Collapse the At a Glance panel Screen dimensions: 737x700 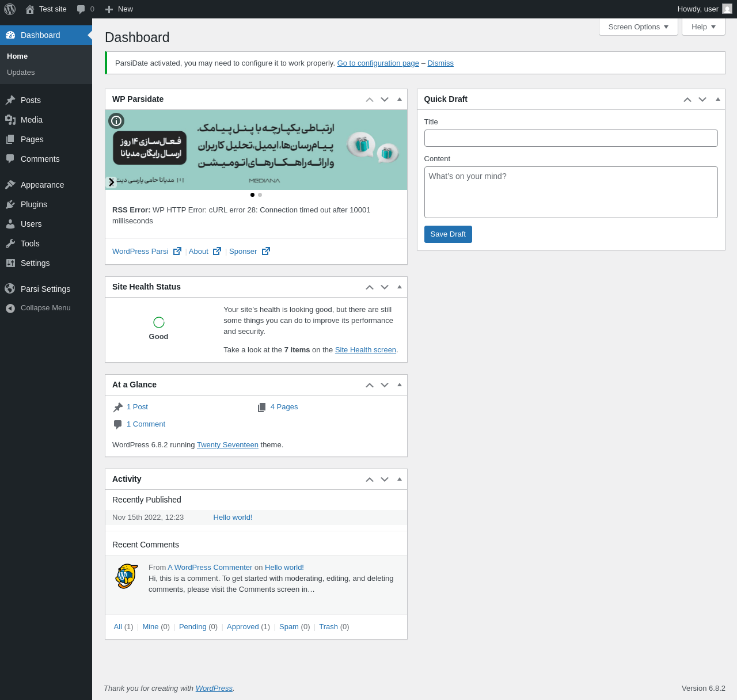(x=400, y=385)
